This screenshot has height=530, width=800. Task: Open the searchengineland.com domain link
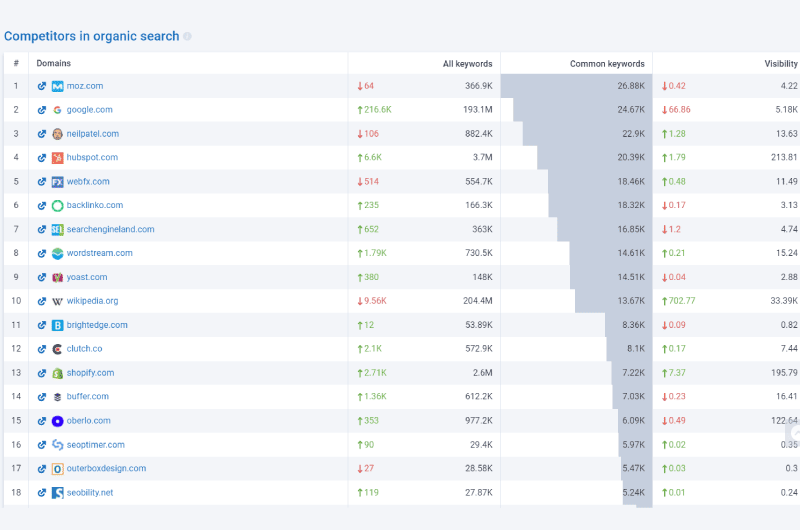pos(110,229)
